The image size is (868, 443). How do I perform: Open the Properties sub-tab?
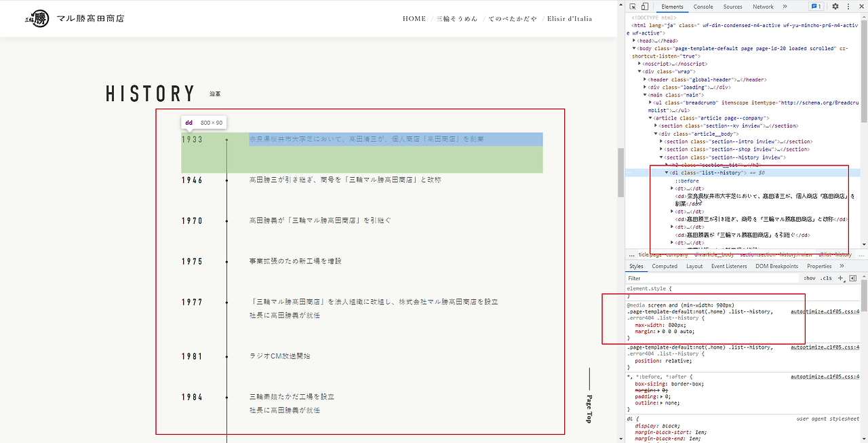(819, 266)
